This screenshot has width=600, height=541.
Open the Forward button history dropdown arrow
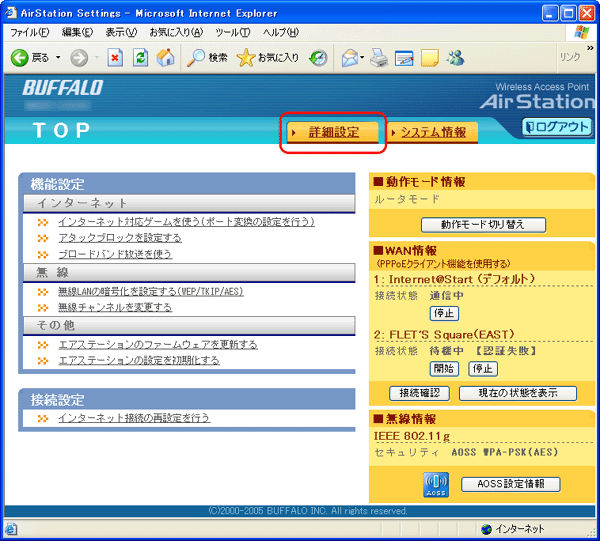(x=97, y=58)
